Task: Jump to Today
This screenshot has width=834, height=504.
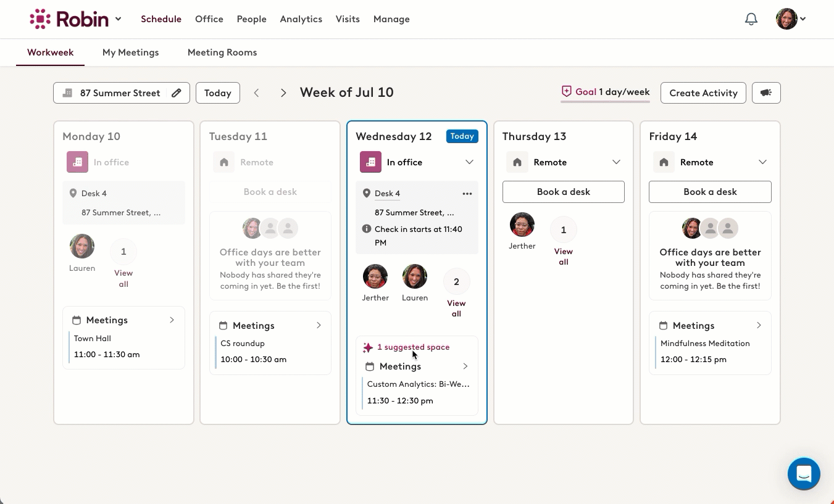Action: (x=218, y=93)
